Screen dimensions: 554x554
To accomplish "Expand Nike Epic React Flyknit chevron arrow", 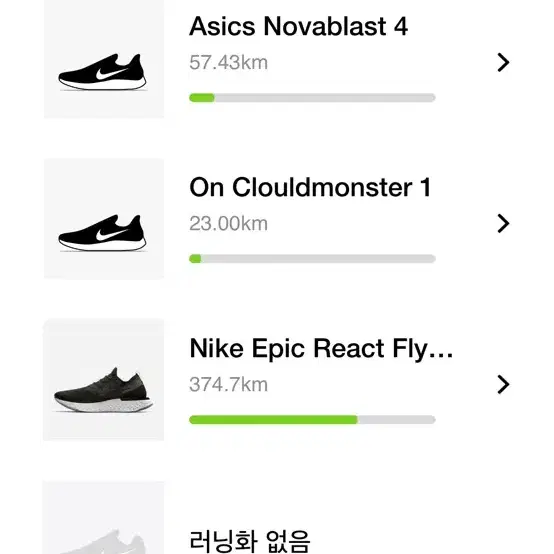I will click(503, 384).
